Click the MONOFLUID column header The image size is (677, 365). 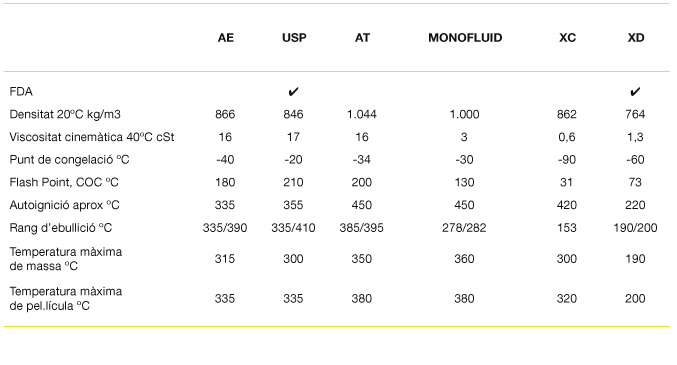click(465, 38)
